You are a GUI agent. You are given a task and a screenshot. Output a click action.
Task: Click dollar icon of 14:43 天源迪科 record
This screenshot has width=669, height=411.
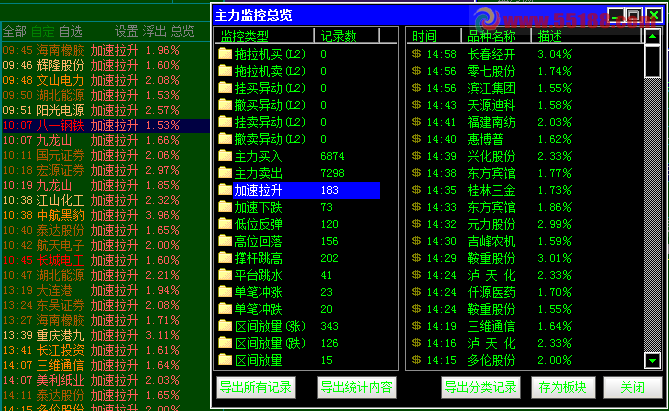[416, 105]
